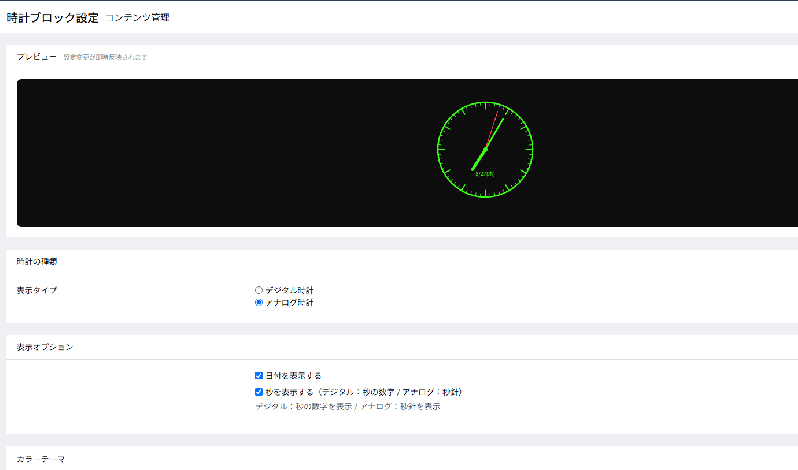This screenshot has height=470, width=798.
Task: Click the 時計ブロック設定 page title
Action: [52, 18]
